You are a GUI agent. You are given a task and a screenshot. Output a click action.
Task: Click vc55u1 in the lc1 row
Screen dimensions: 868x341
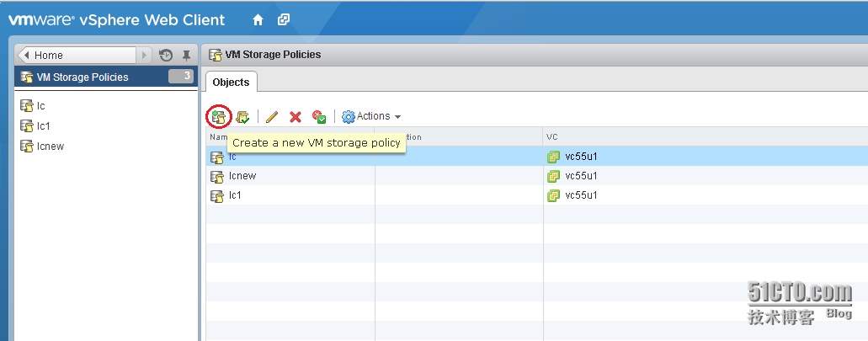tap(581, 195)
